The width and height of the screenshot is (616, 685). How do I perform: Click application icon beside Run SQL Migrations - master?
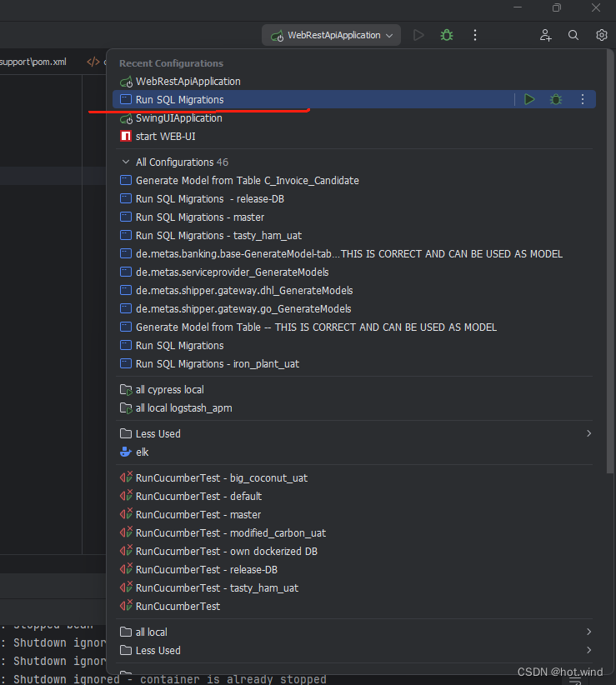(x=126, y=217)
